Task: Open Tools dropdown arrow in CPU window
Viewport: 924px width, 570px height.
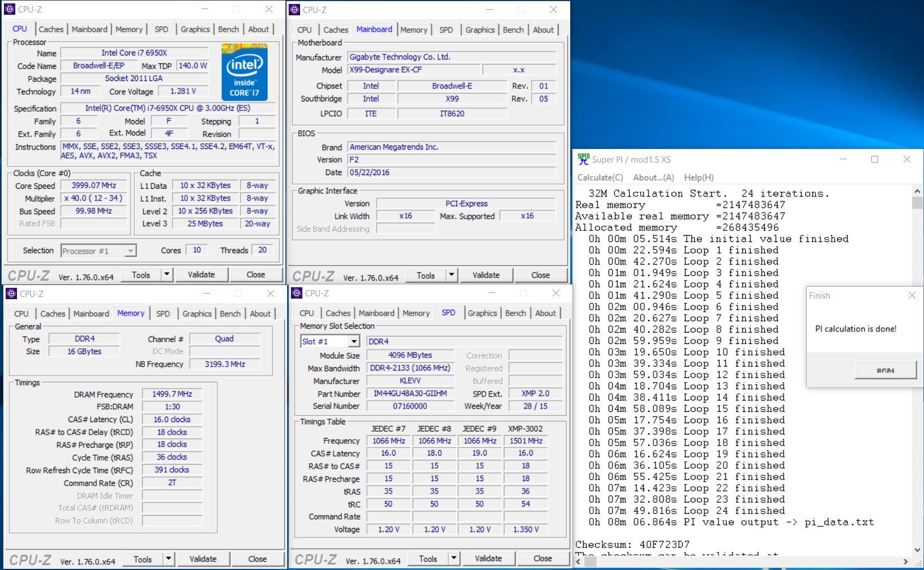Action: (166, 275)
